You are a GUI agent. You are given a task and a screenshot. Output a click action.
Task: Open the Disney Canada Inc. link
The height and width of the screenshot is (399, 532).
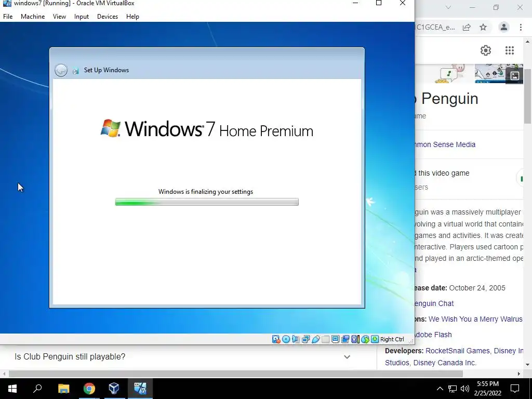(x=445, y=363)
